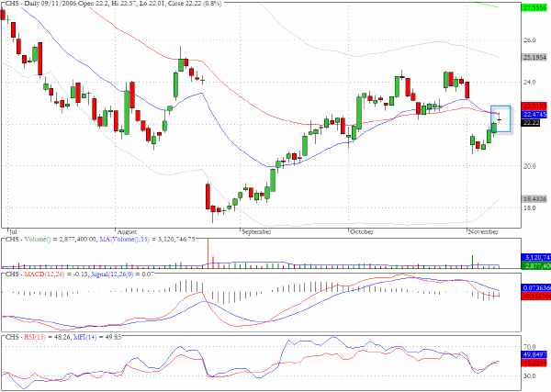Click the blue 49.8497 MFI value label
Image resolution: width=551 pixels, height=392 pixels.
[x=534, y=354]
